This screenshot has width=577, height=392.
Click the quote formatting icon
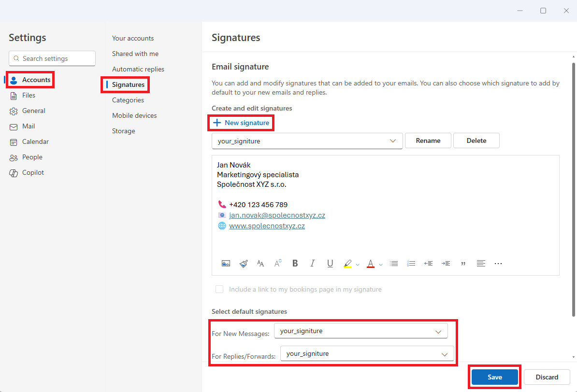pos(463,264)
